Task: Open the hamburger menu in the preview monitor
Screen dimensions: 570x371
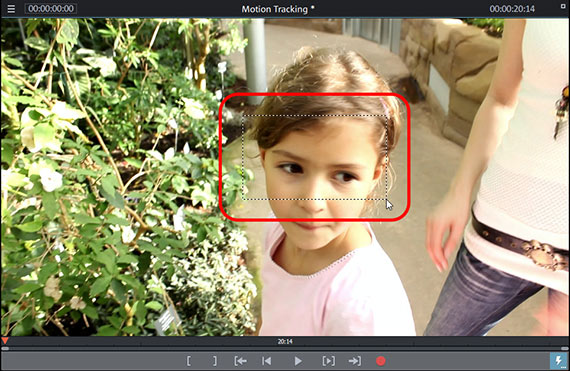Action: tap(11, 9)
